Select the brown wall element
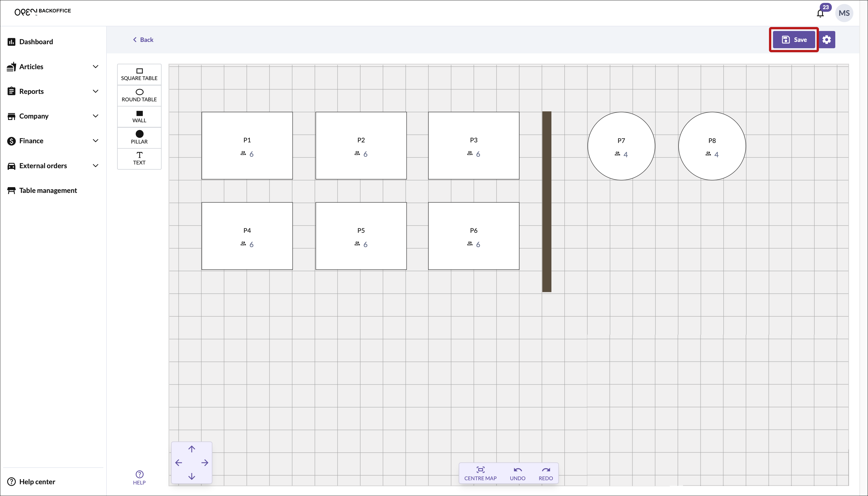The image size is (868, 496). (x=547, y=202)
